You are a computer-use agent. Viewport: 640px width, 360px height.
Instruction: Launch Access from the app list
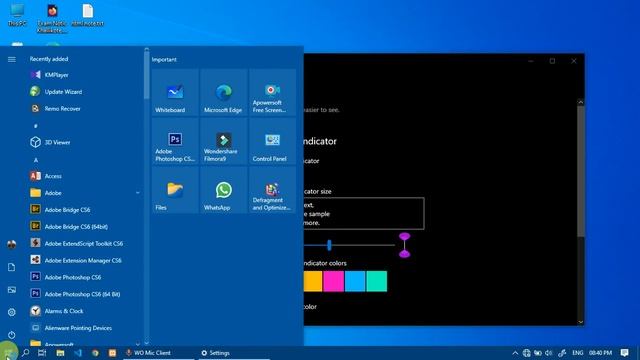coord(84,176)
